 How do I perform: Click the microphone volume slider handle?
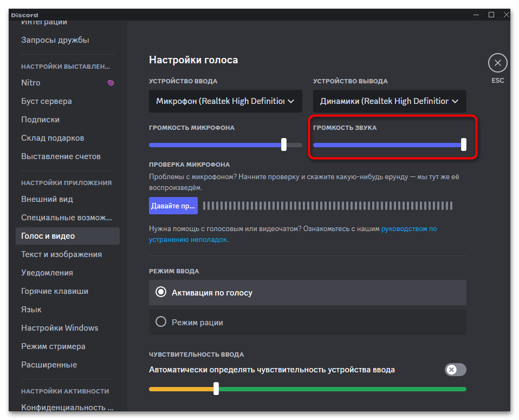point(284,145)
